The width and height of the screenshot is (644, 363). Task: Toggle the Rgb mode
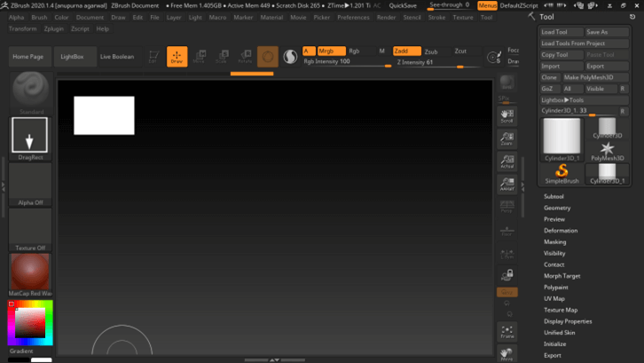tap(361, 51)
